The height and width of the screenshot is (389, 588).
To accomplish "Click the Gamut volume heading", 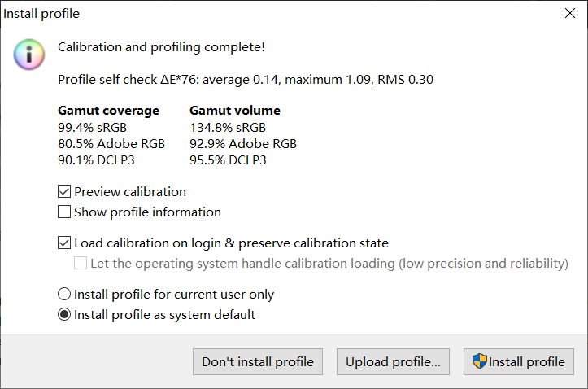I will click(x=235, y=111).
